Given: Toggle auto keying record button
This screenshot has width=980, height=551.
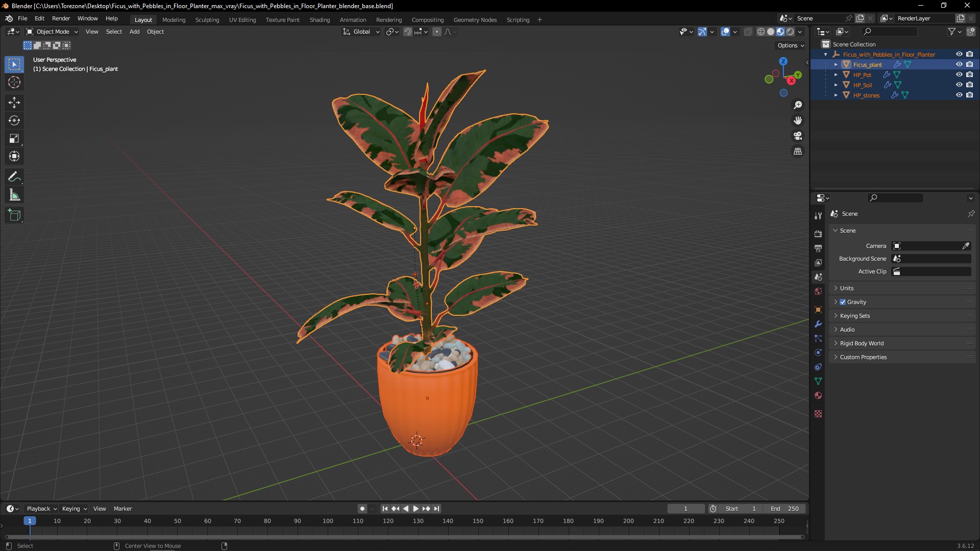Looking at the screenshot, I should point(362,509).
